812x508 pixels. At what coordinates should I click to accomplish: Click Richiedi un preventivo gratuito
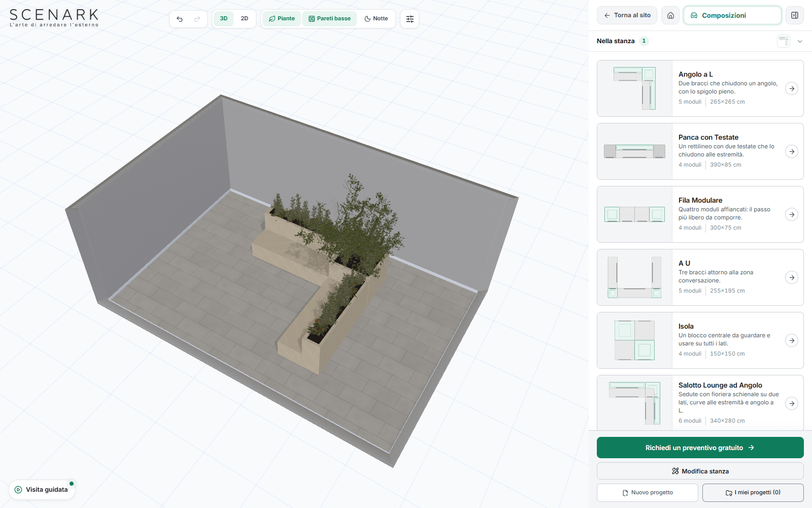[x=700, y=448]
